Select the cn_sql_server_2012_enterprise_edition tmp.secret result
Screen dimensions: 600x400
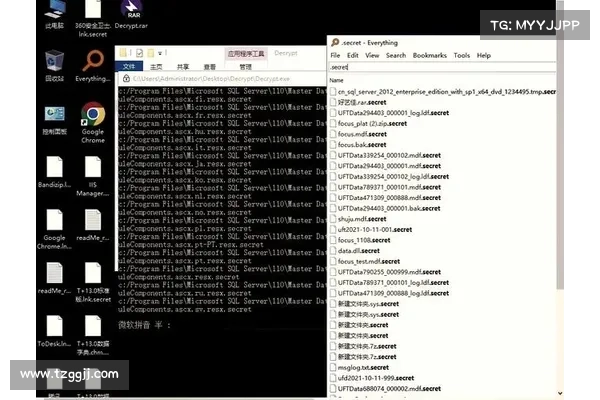click(443, 92)
